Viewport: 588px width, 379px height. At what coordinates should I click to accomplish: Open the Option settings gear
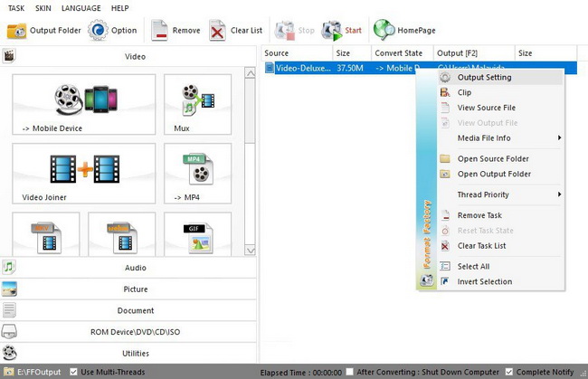pyautogui.click(x=98, y=31)
